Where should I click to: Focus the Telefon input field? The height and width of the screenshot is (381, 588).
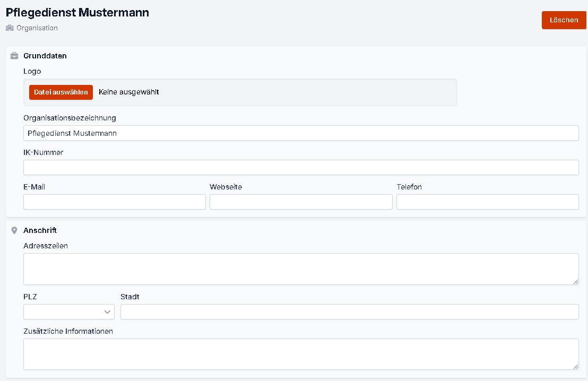[488, 202]
